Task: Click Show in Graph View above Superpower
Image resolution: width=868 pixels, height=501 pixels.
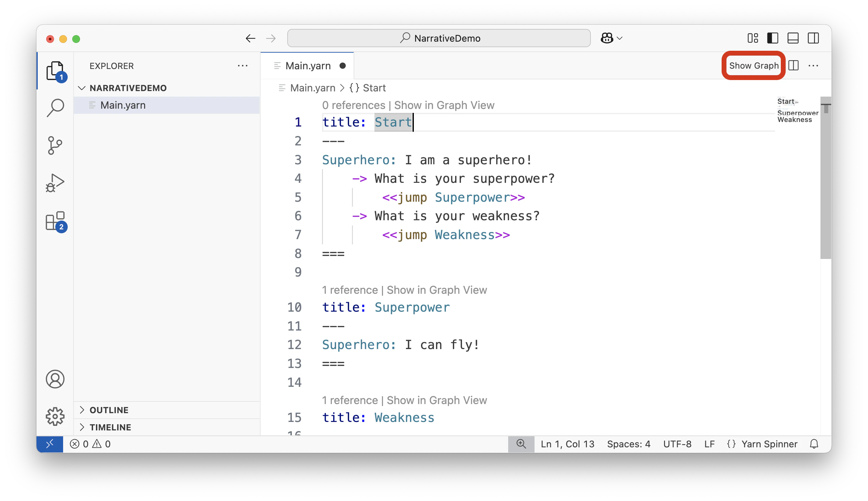Action: click(437, 290)
